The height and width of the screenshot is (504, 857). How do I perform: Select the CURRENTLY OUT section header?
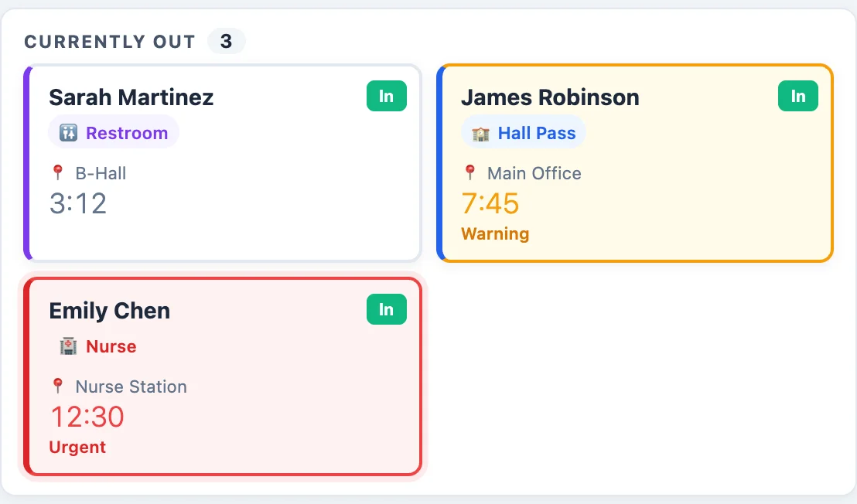(x=109, y=42)
